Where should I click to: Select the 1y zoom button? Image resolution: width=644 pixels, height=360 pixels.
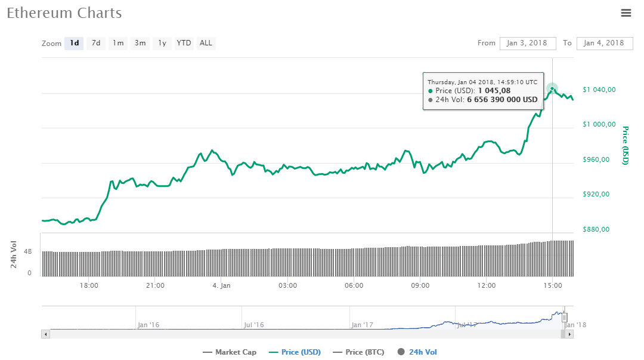click(x=162, y=43)
